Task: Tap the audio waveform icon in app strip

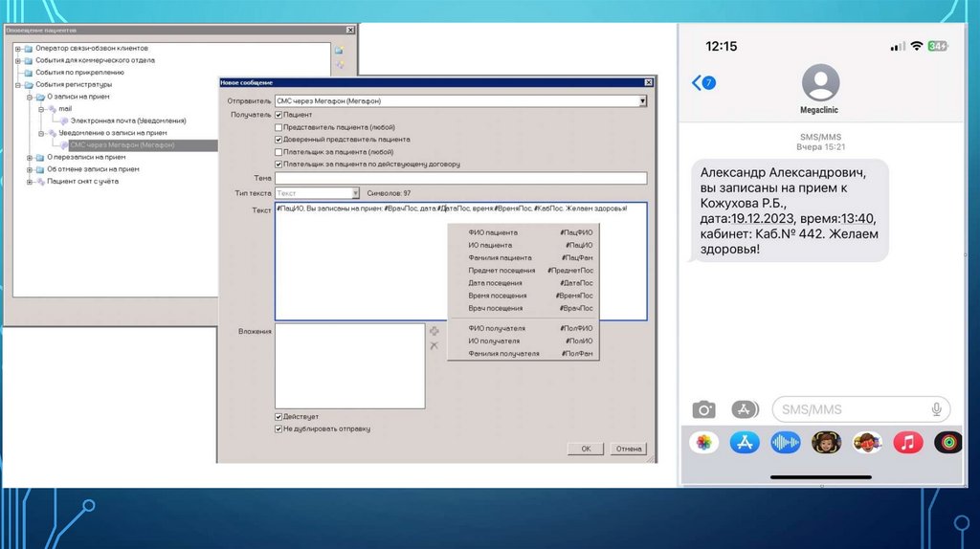Action: tap(786, 443)
